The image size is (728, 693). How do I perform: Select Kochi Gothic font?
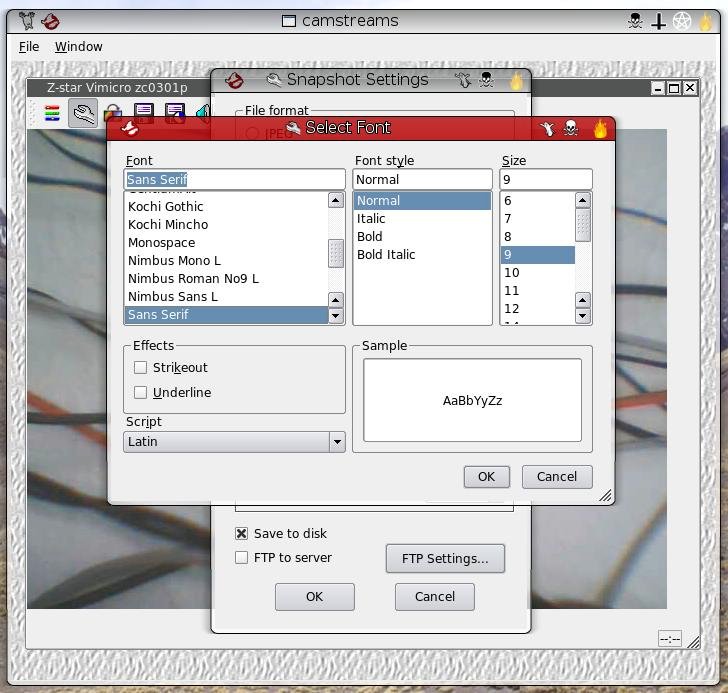tap(226, 207)
